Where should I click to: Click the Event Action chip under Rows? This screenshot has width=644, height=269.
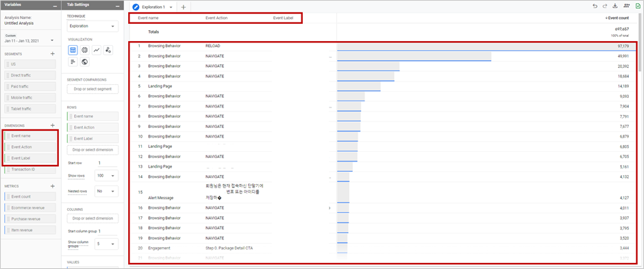(92, 127)
